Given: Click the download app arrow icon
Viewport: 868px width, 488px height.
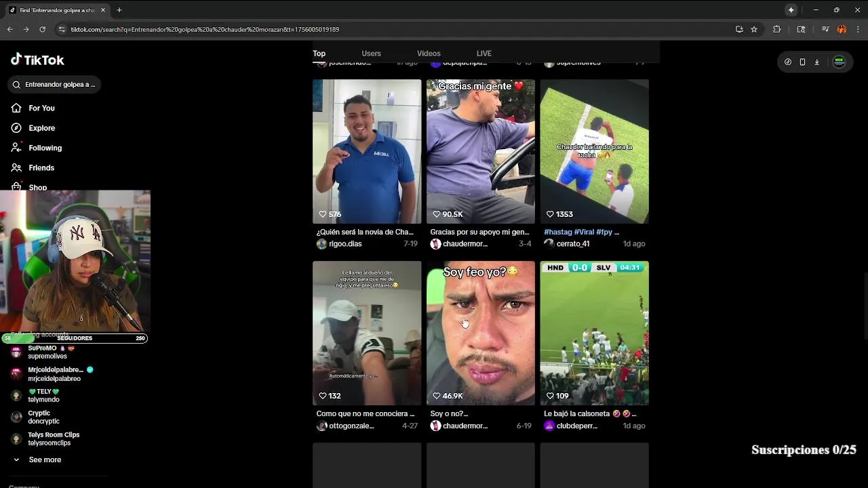Looking at the screenshot, I should point(817,62).
